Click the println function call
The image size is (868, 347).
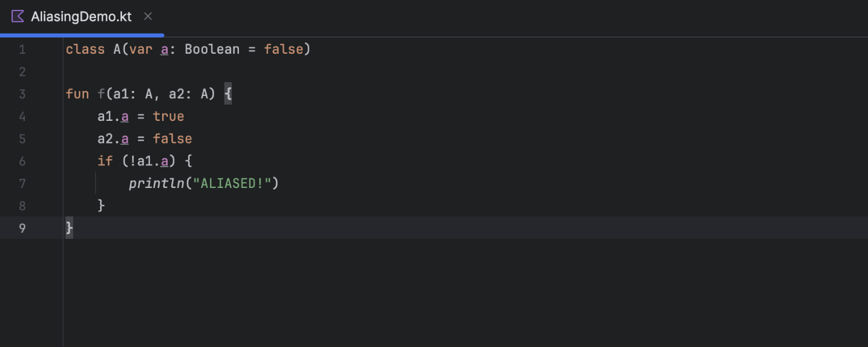(x=156, y=184)
